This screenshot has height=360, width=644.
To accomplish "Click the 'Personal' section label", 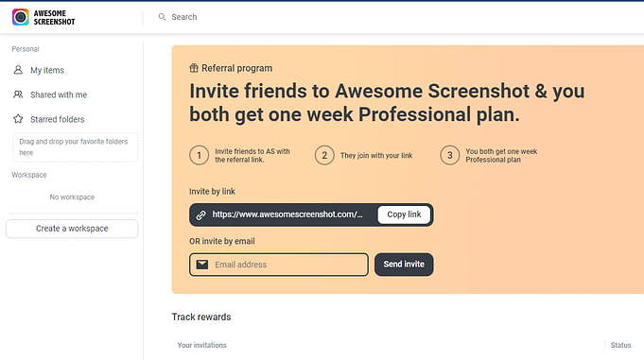I will (x=26, y=49).
